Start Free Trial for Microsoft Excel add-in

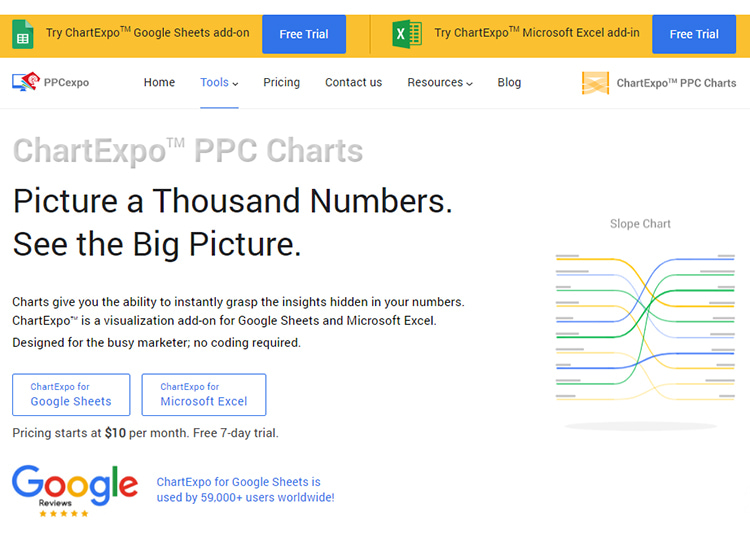pyautogui.click(x=694, y=34)
